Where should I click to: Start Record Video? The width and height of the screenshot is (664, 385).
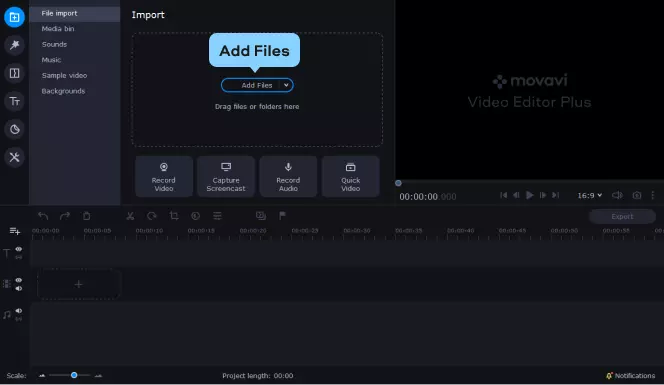coord(164,176)
